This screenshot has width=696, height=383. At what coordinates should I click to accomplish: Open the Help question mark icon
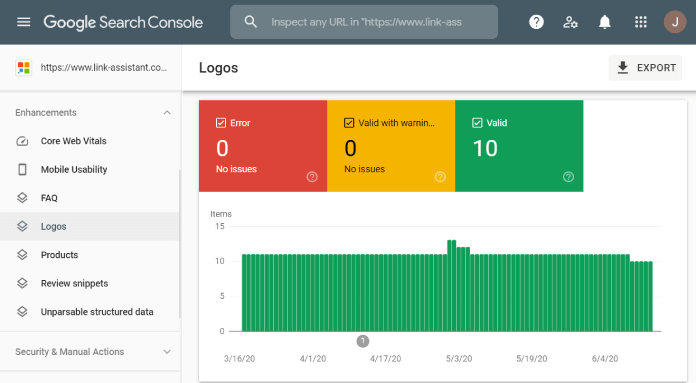coord(536,22)
